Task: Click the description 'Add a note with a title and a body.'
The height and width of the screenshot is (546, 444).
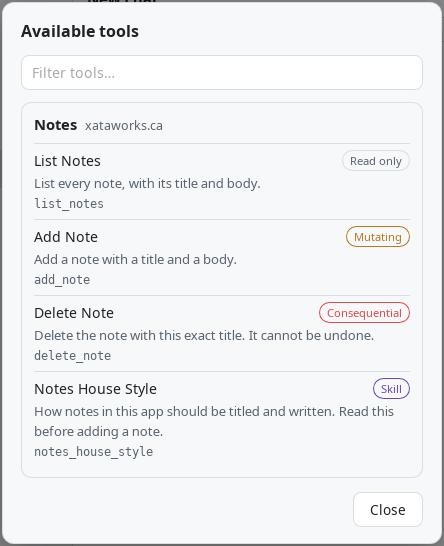Action: point(135,259)
